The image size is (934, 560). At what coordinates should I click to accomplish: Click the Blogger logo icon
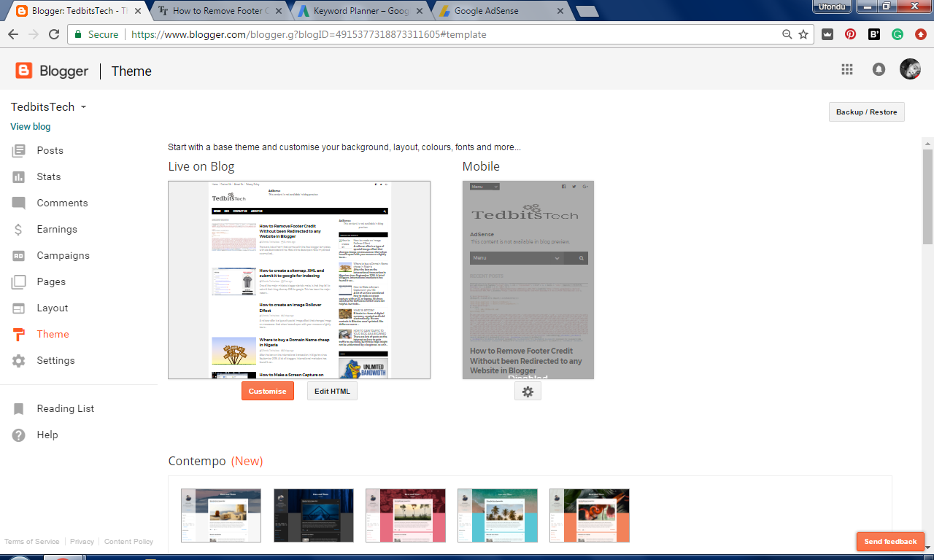click(24, 71)
